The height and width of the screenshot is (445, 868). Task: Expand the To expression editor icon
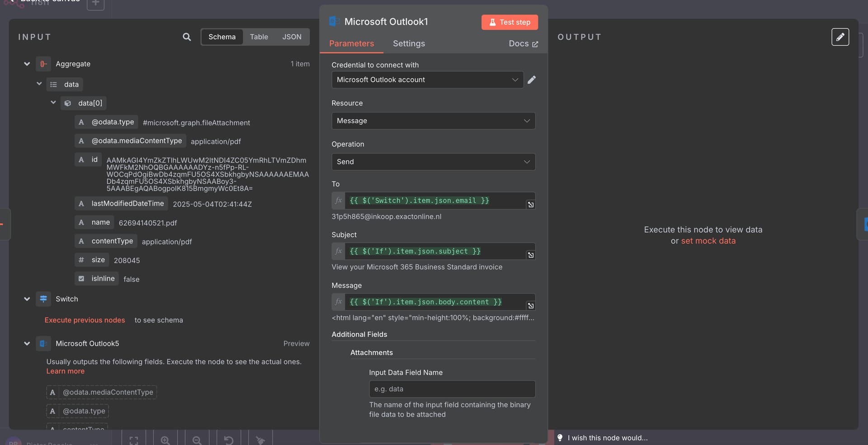coord(531,205)
